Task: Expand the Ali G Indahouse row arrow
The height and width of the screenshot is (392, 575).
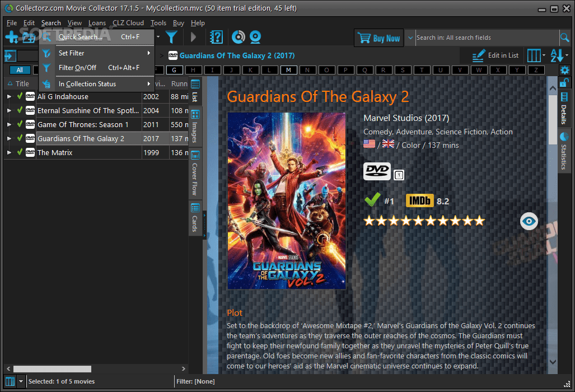Action: pos(9,96)
